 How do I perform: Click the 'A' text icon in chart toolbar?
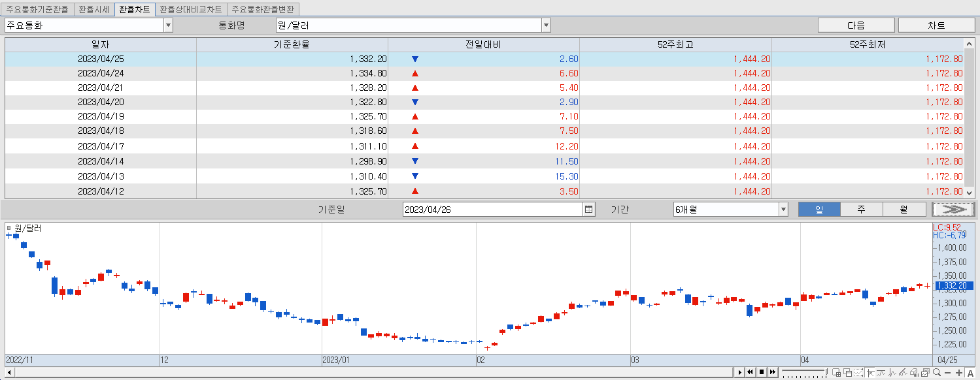[970, 373]
